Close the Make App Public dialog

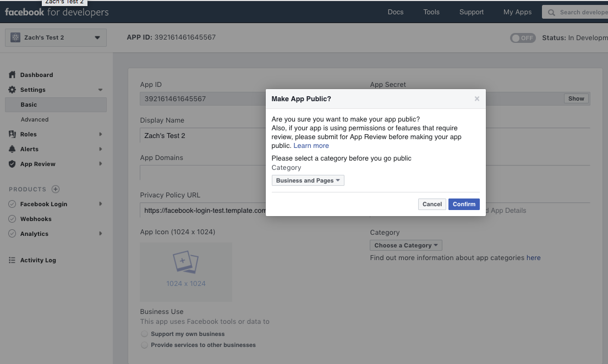[477, 99]
